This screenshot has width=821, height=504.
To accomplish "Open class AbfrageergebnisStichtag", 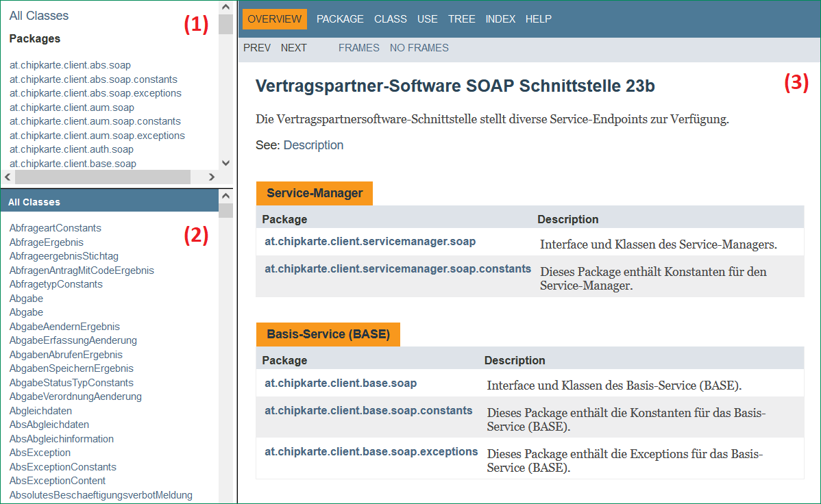I will click(64, 256).
